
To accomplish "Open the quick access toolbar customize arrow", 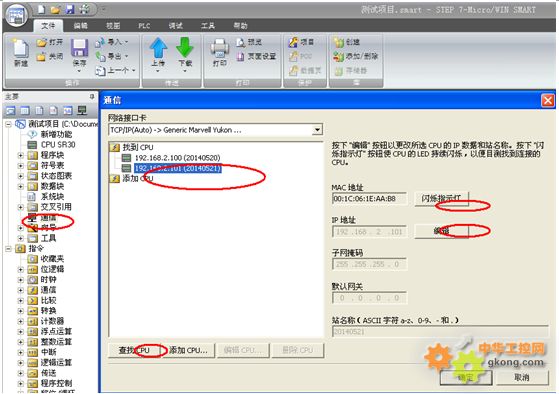I will coord(103,9).
